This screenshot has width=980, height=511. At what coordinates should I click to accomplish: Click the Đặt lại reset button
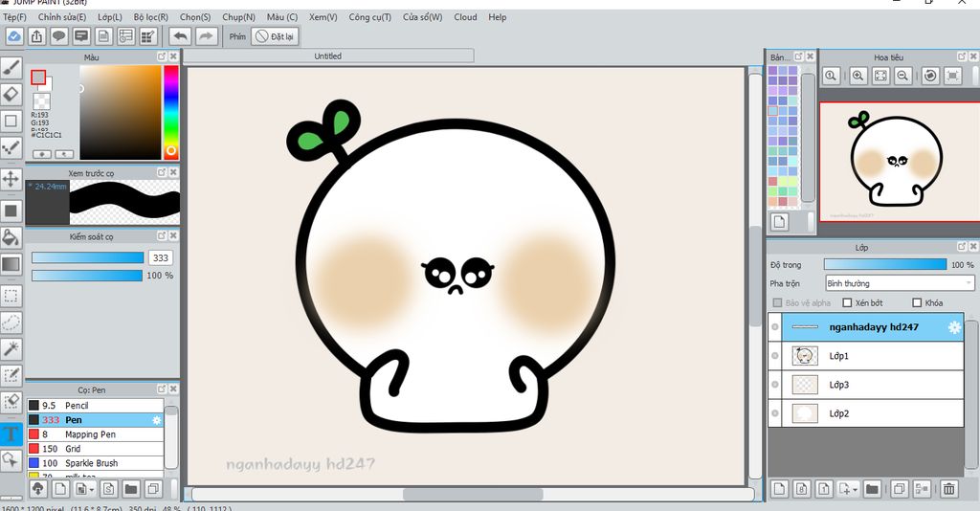(x=275, y=36)
